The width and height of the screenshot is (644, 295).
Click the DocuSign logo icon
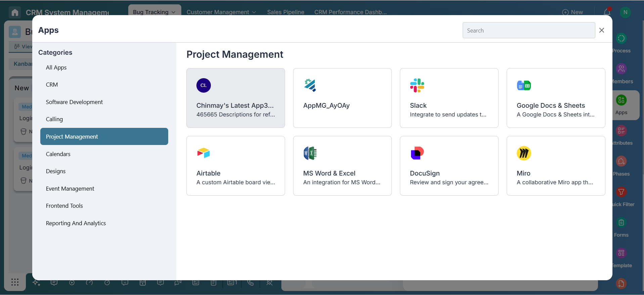[x=417, y=153]
